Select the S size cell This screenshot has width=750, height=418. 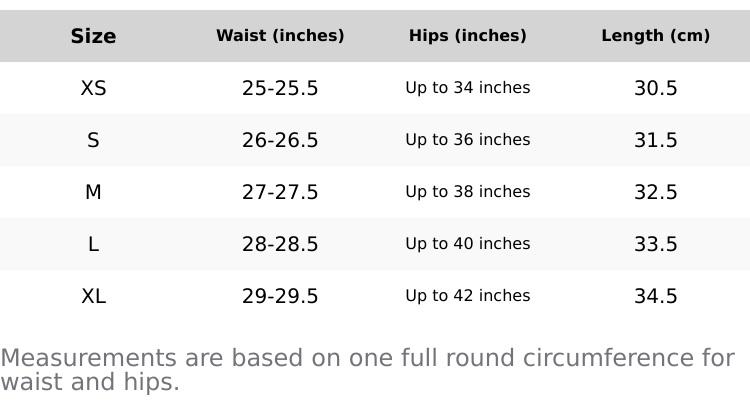93,140
